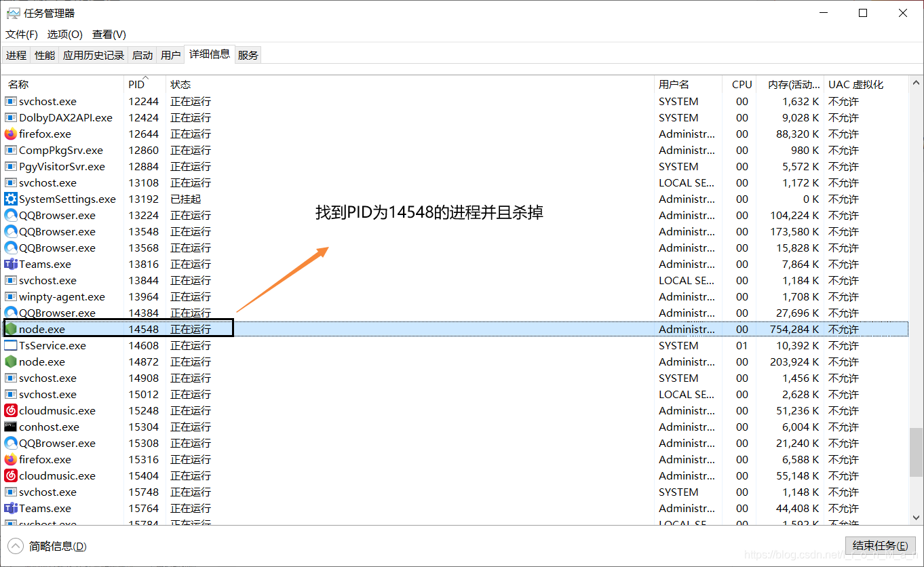Screen dimensions: 924x567
Task: Switch to the 进程 tab
Action: (16, 55)
